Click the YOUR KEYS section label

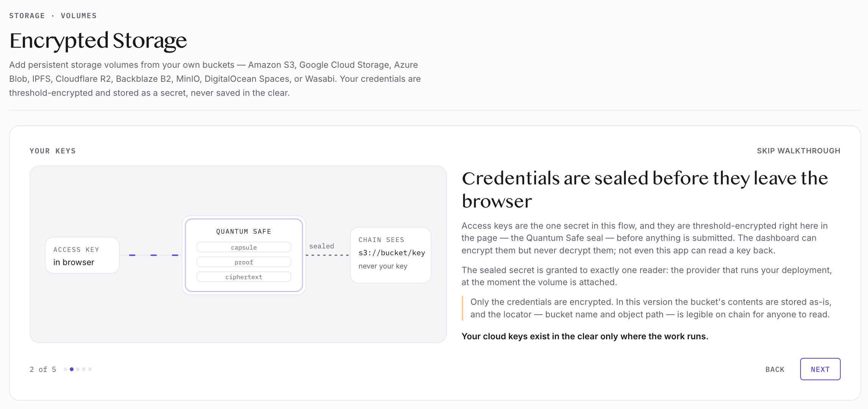tap(53, 151)
